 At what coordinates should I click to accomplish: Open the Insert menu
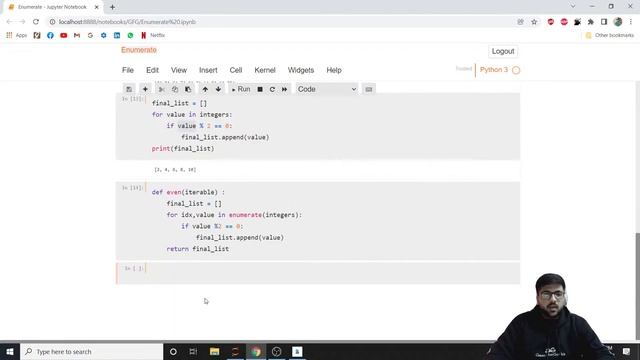[x=208, y=70]
